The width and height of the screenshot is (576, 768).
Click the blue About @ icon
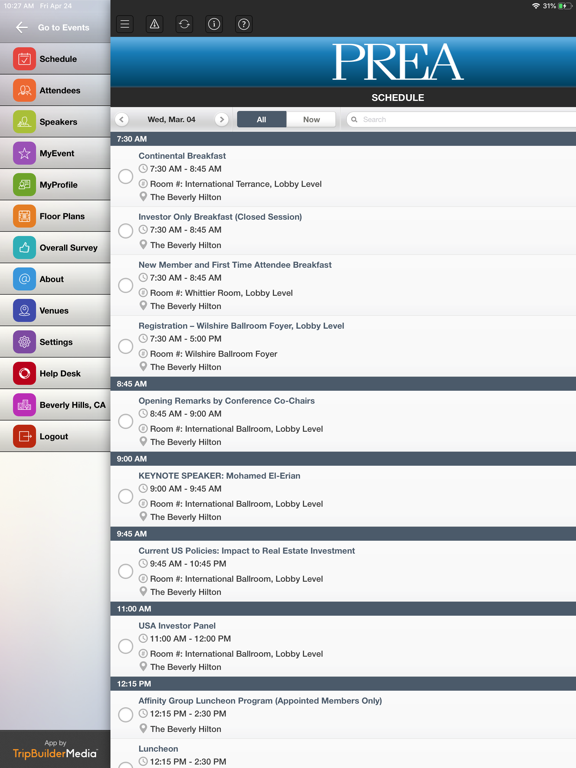coord(24,279)
